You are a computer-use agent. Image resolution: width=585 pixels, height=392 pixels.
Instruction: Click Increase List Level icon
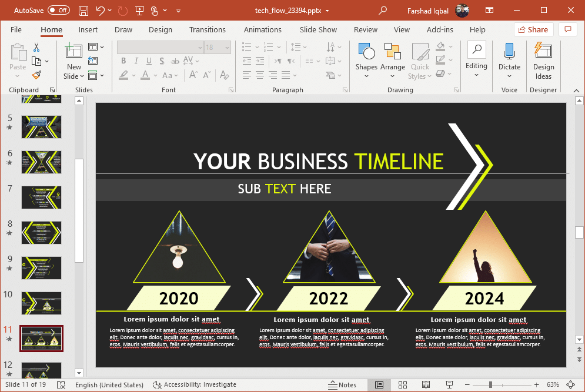point(260,61)
